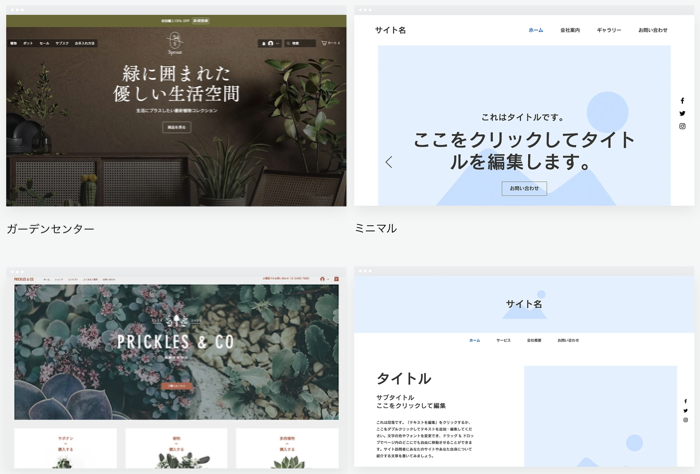The height and width of the screenshot is (474, 700).
Task: Click the blue image placeholder in タイトル template
Action: (x=600, y=416)
